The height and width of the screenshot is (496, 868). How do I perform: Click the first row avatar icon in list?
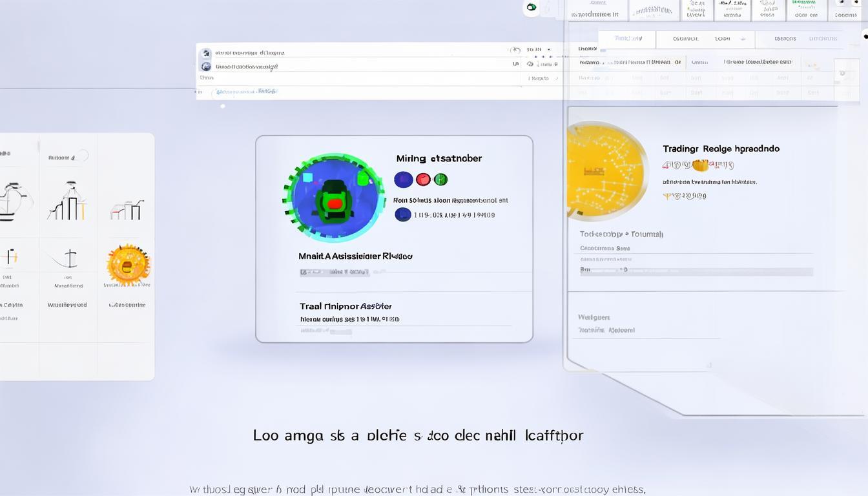coord(206,53)
